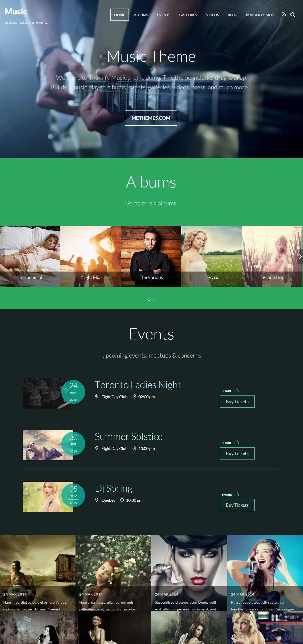Image resolution: width=303 pixels, height=644 pixels.
Task: Buy Tickets for Toronto Ladies Night
Action: 237,401
